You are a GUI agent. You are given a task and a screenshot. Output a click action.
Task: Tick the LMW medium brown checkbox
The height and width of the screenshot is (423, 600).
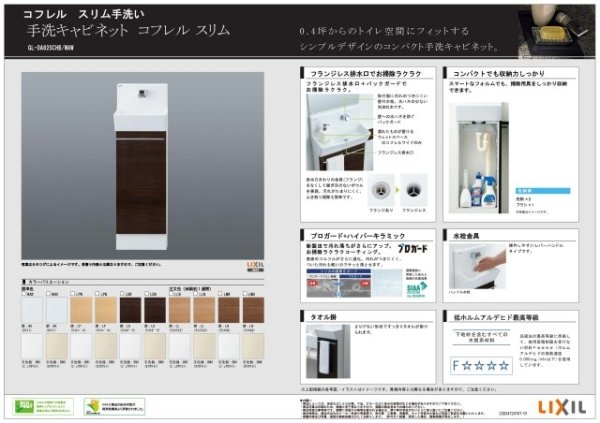pos(220,294)
